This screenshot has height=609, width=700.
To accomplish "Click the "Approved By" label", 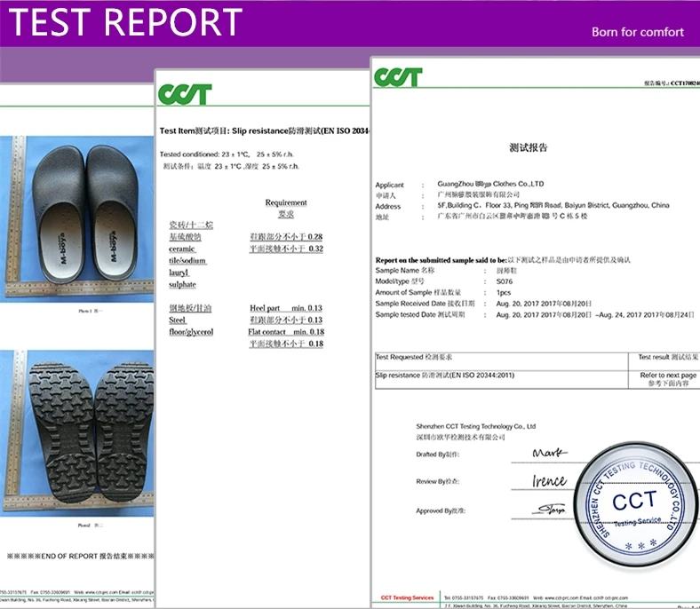I will coord(441,510).
